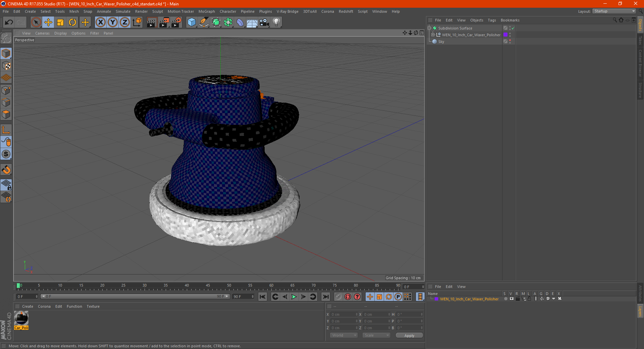Click the Undo arrow icon
The image size is (644, 349).
click(x=9, y=22)
